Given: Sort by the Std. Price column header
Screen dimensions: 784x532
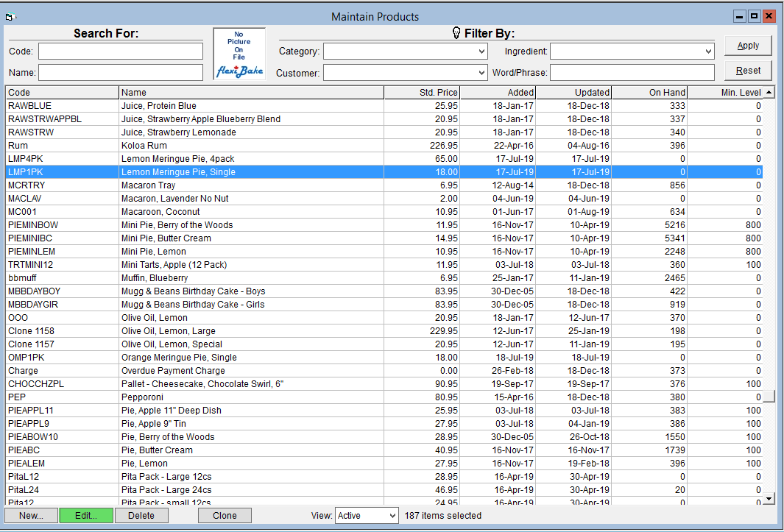Looking at the screenshot, I should tap(422, 93).
